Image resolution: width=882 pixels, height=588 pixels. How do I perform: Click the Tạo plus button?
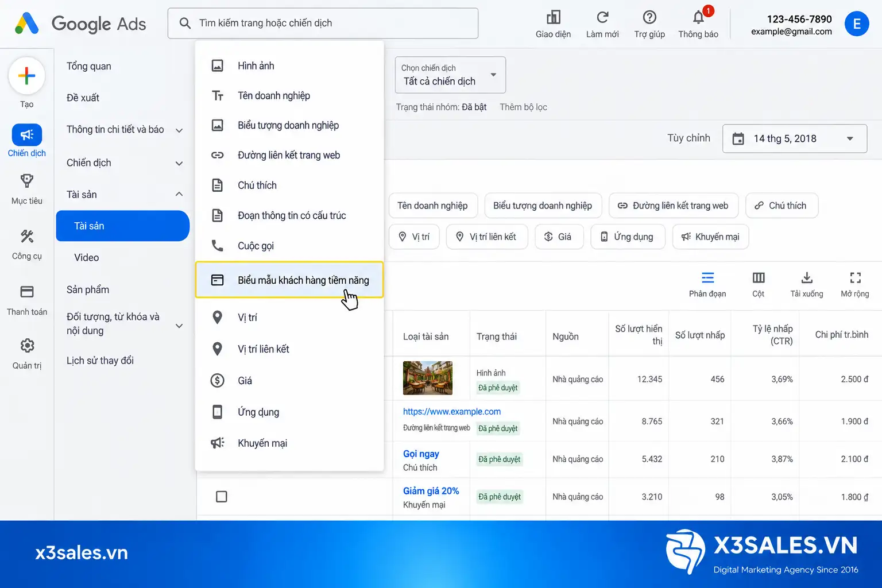tap(26, 76)
